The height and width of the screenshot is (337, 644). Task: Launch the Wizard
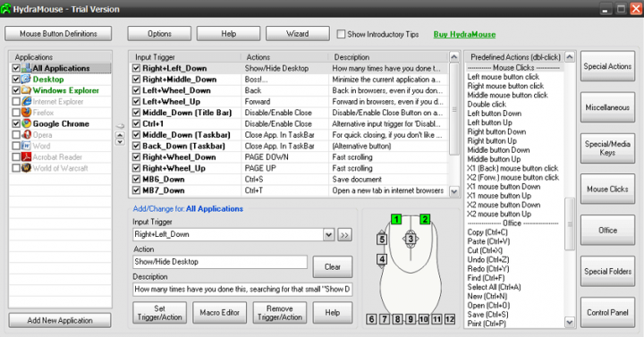point(297,34)
